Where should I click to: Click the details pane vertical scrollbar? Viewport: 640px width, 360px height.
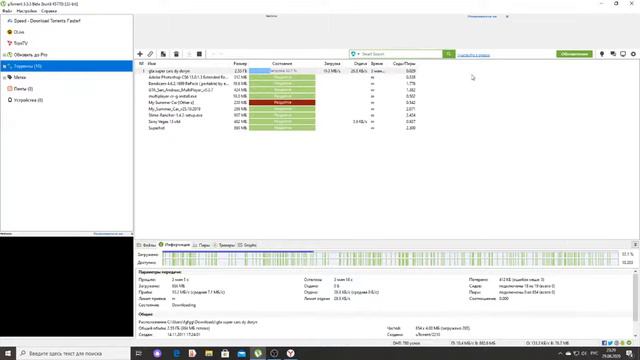click(636, 298)
